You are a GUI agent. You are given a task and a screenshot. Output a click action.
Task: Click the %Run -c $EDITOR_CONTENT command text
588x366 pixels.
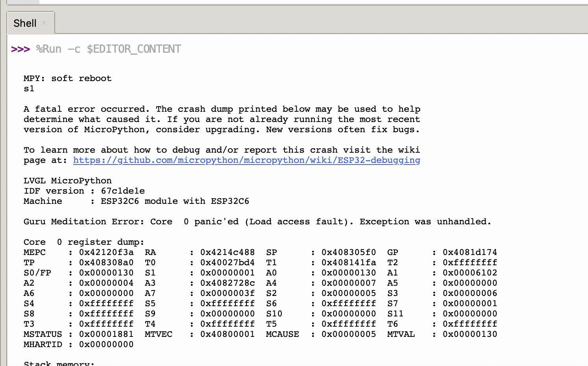[109, 49]
